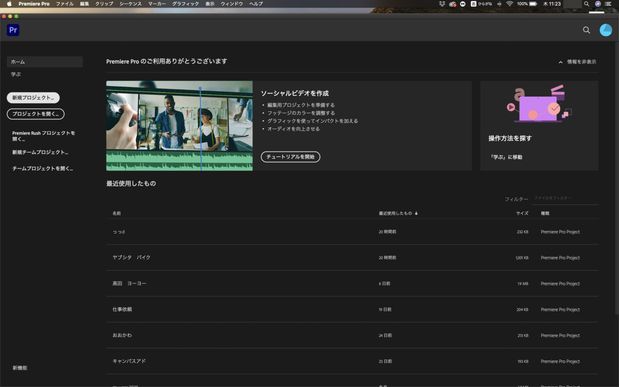This screenshot has width=619, height=387.
Task: Click the 操作方法を探す illustration
Action: 539,103
